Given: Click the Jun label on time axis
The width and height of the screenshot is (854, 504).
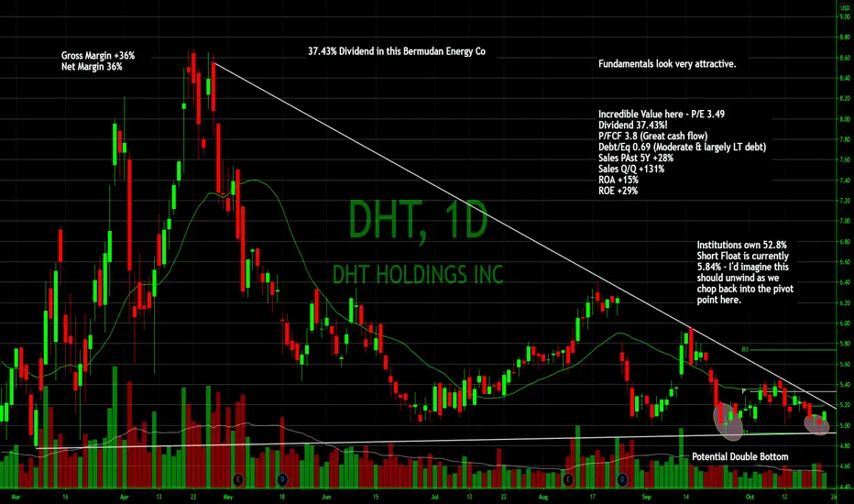Looking at the screenshot, I should coord(325,497).
